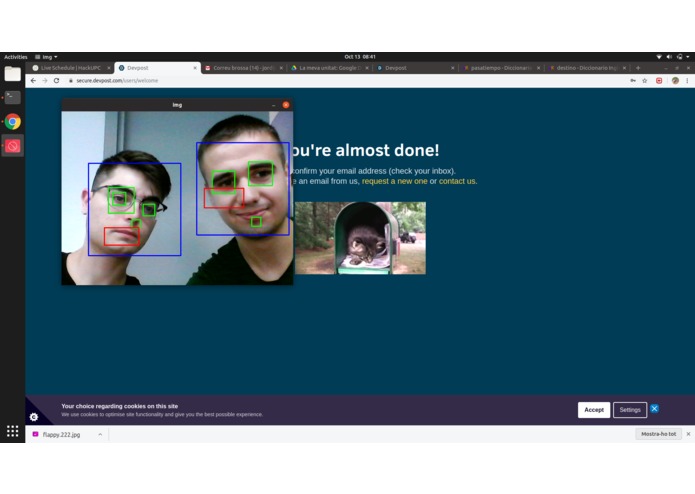Reload the Devpost page
Viewport: 695px width, 494px height.
click(x=56, y=81)
